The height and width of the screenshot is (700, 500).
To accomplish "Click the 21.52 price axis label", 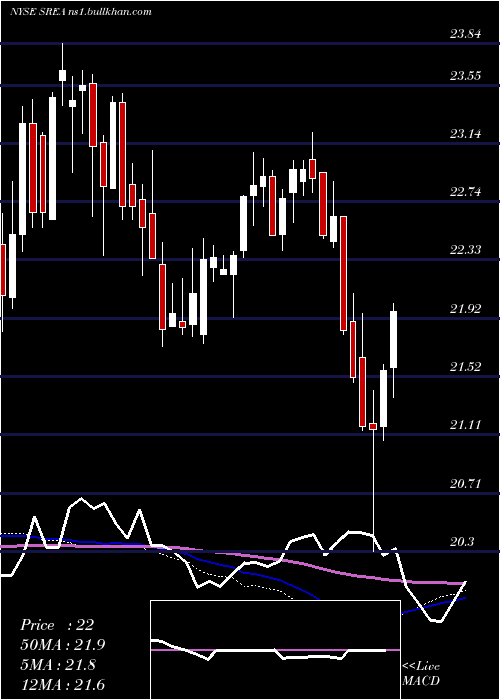I will [466, 367].
